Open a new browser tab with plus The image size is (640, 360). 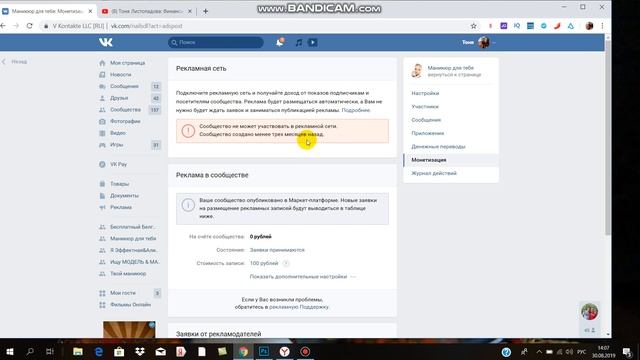(x=205, y=11)
